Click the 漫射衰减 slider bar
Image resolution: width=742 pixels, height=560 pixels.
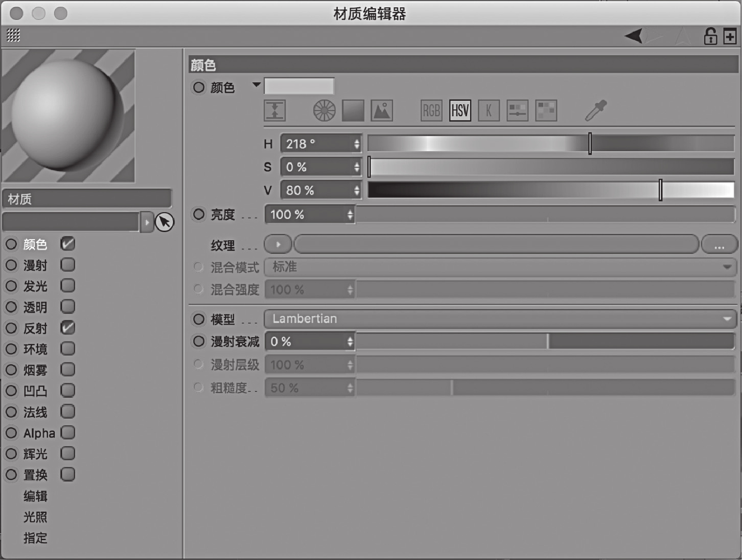545,342
